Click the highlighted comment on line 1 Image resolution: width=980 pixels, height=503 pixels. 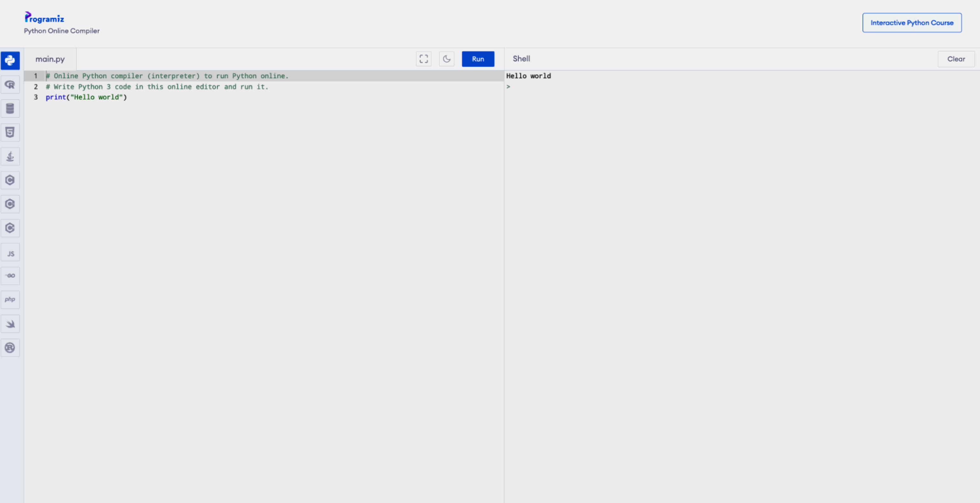pyautogui.click(x=167, y=76)
